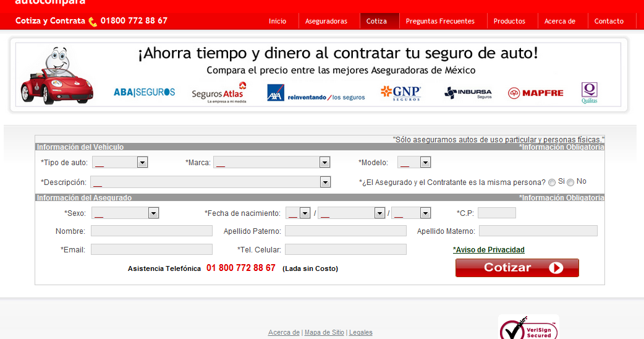Focus the Apellido Materno field
644x339 pixels.
(x=538, y=231)
